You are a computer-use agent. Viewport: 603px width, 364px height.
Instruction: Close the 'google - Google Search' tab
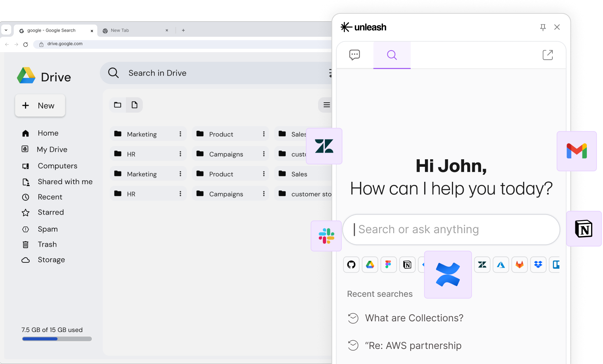(92, 31)
